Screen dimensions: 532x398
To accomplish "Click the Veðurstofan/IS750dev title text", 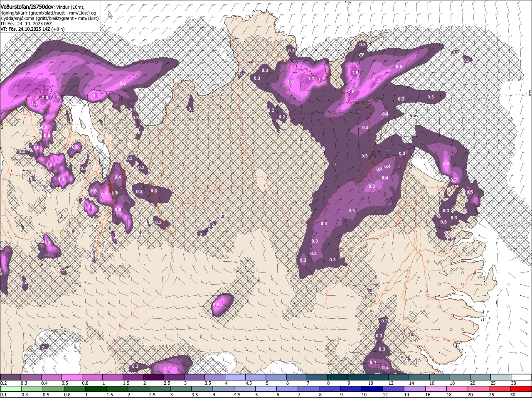I will click(x=27, y=7).
